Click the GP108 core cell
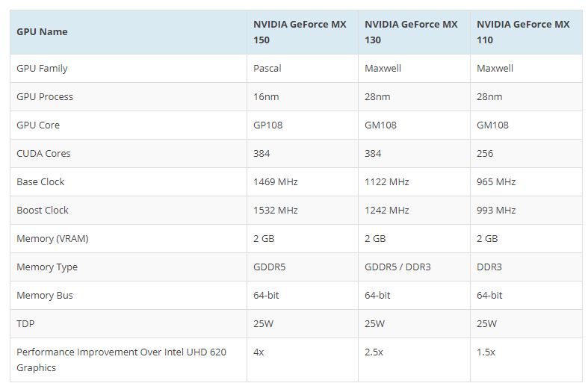This screenshot has width=588, height=392. pyautogui.click(x=268, y=125)
